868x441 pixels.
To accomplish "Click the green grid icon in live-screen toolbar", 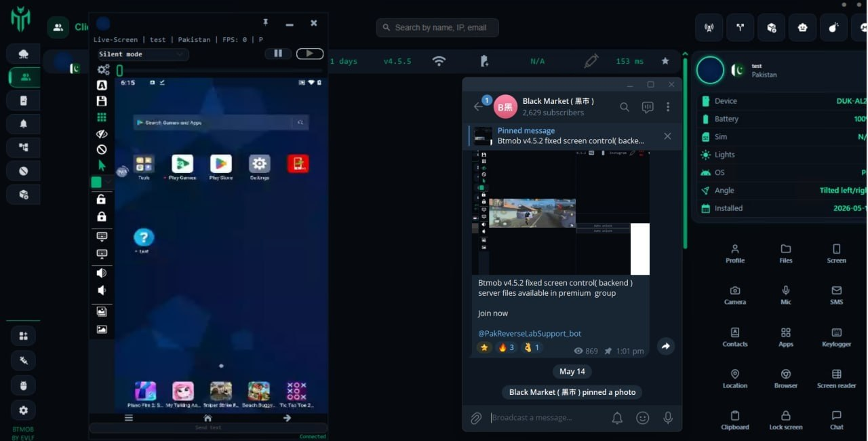I will pos(102,117).
